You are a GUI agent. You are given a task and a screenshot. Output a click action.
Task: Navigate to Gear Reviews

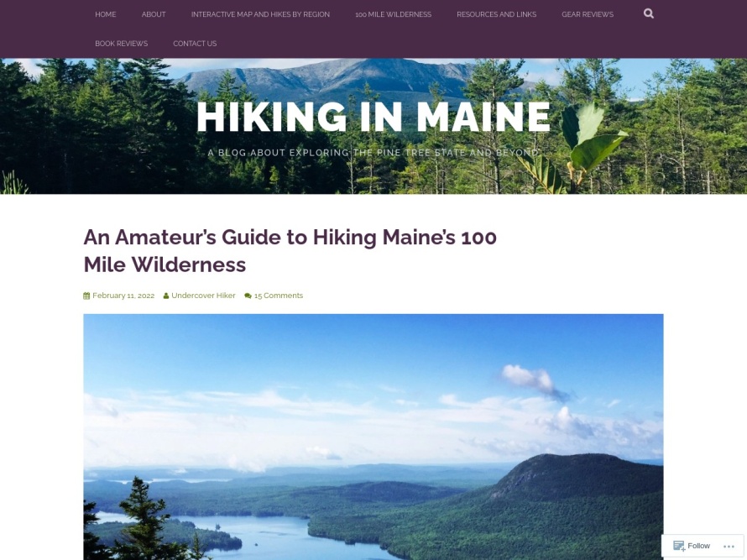(588, 14)
